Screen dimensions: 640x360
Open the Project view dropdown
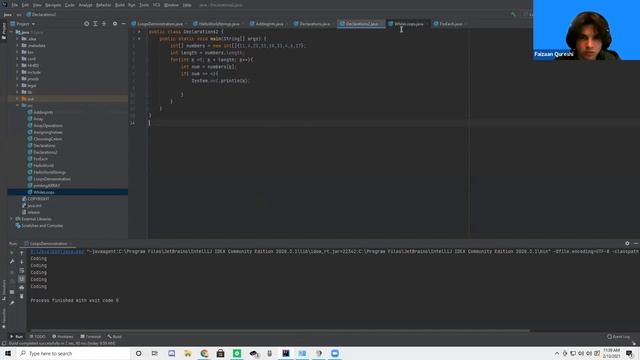click(23, 24)
